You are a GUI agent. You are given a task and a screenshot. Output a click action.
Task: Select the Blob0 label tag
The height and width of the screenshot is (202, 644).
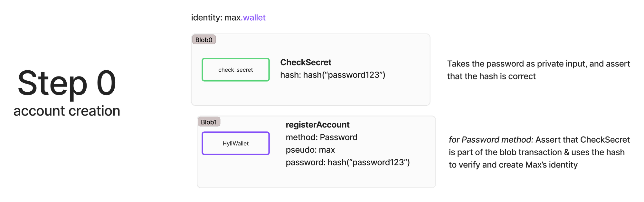[x=204, y=40]
